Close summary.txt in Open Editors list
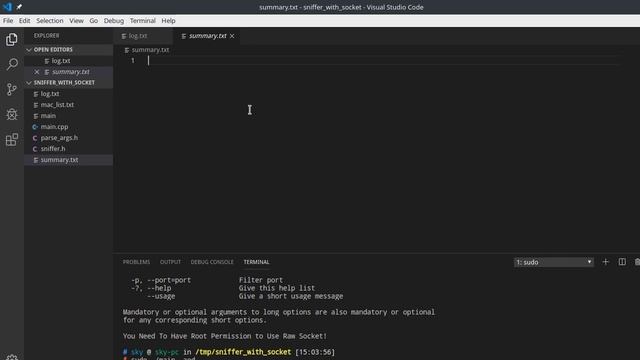The height and width of the screenshot is (360, 640). pos(37,72)
